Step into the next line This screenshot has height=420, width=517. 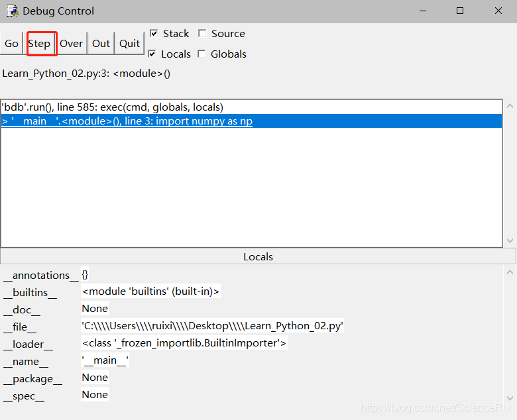tap(39, 44)
